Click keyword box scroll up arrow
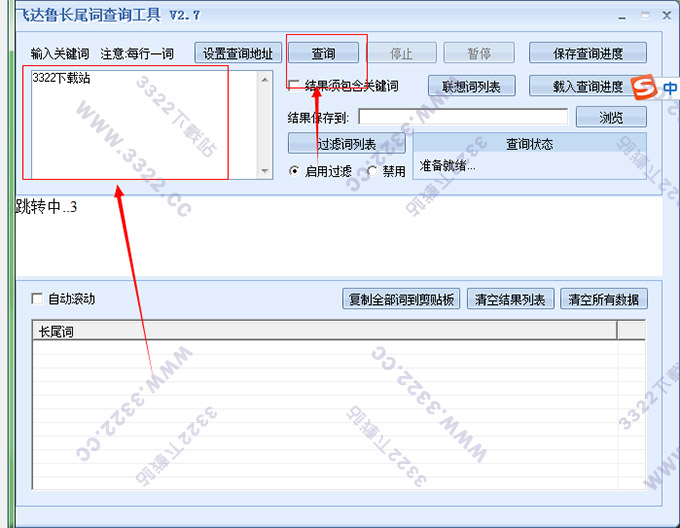The width and height of the screenshot is (680, 528). pyautogui.click(x=265, y=79)
